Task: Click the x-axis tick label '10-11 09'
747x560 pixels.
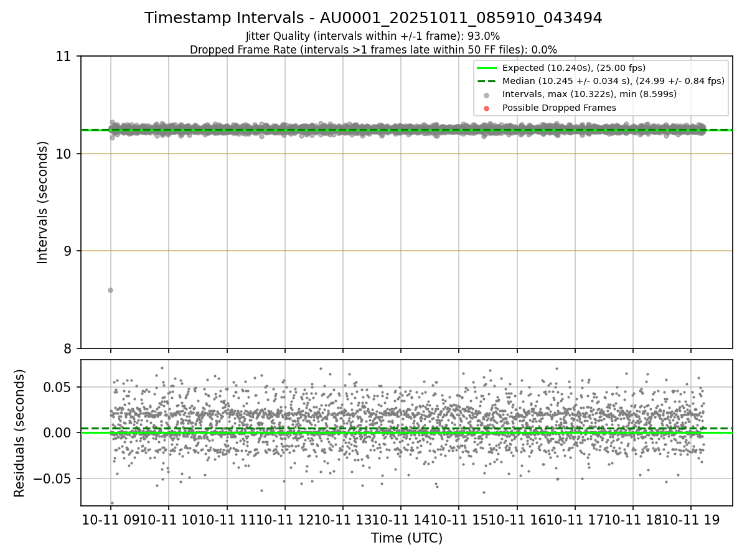Action: click(110, 520)
